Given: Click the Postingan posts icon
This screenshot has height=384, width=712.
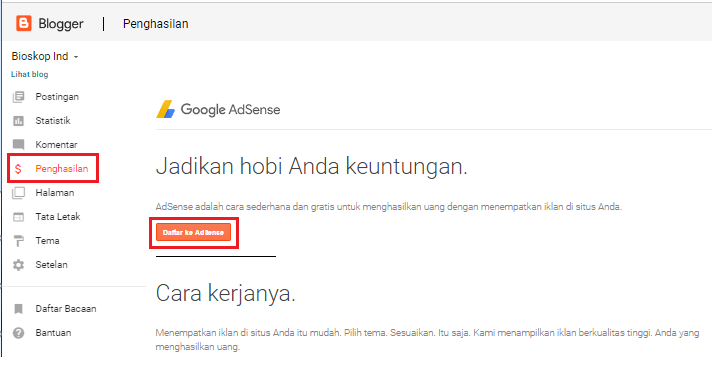Looking at the screenshot, I should [19, 97].
